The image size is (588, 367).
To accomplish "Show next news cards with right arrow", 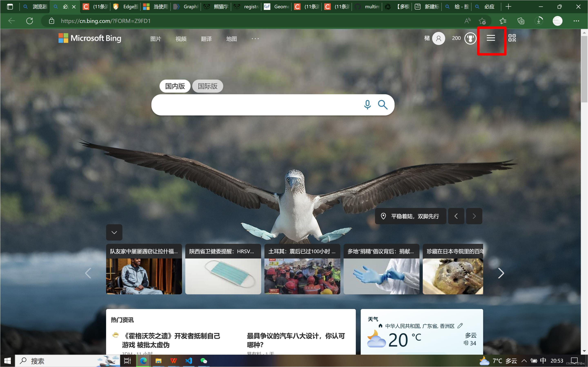I will [501, 273].
